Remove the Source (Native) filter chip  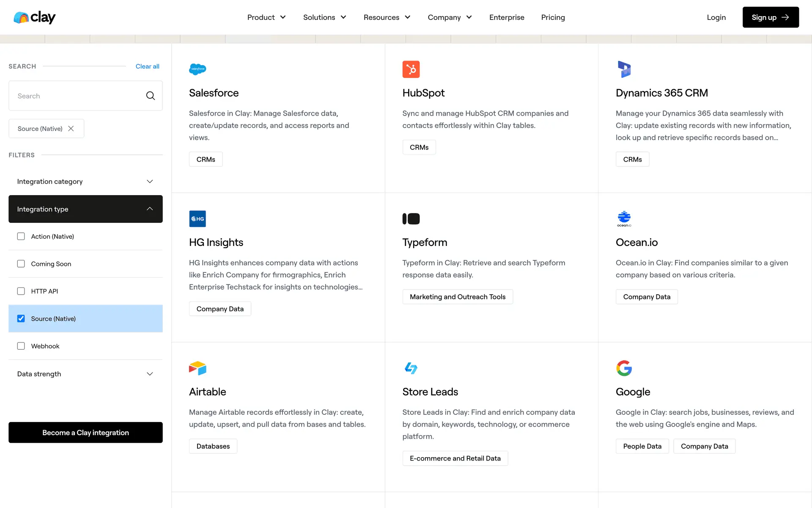tap(71, 129)
